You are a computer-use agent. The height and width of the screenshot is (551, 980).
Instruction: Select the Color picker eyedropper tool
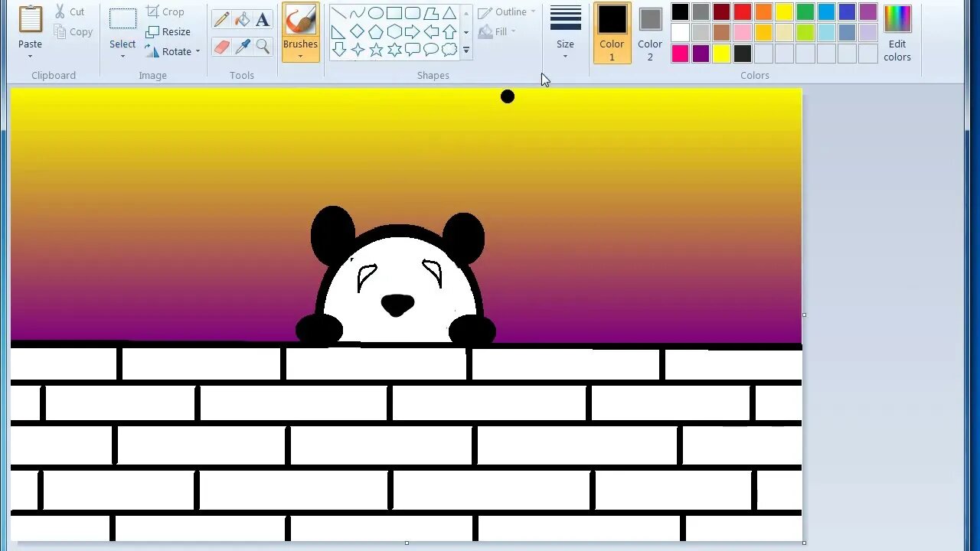[x=243, y=47]
